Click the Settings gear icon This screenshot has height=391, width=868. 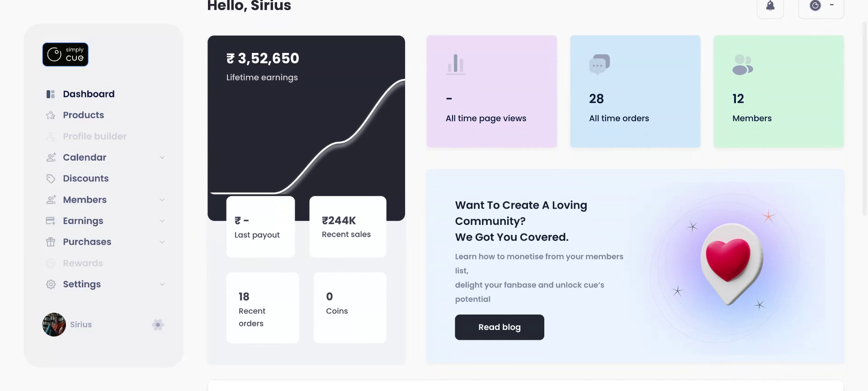(51, 285)
